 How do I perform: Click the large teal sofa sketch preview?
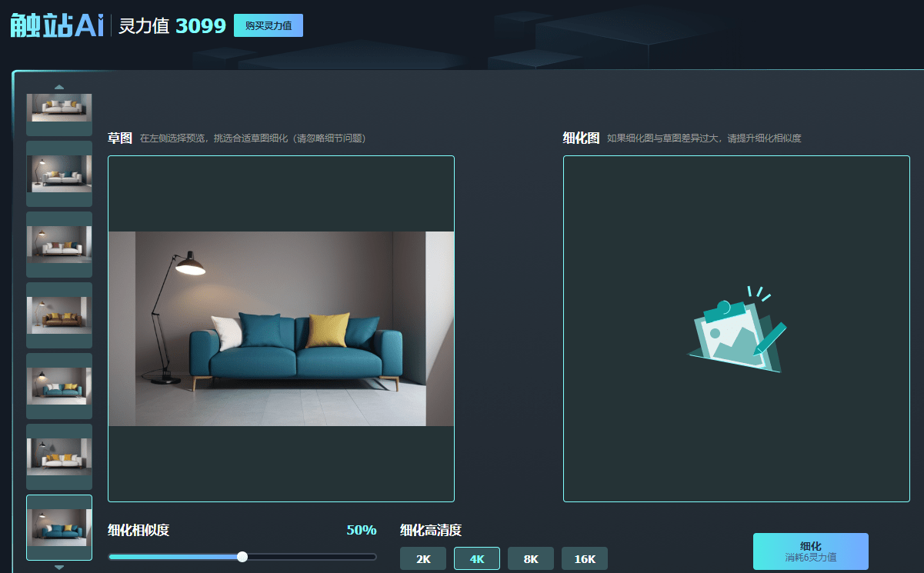[282, 328]
